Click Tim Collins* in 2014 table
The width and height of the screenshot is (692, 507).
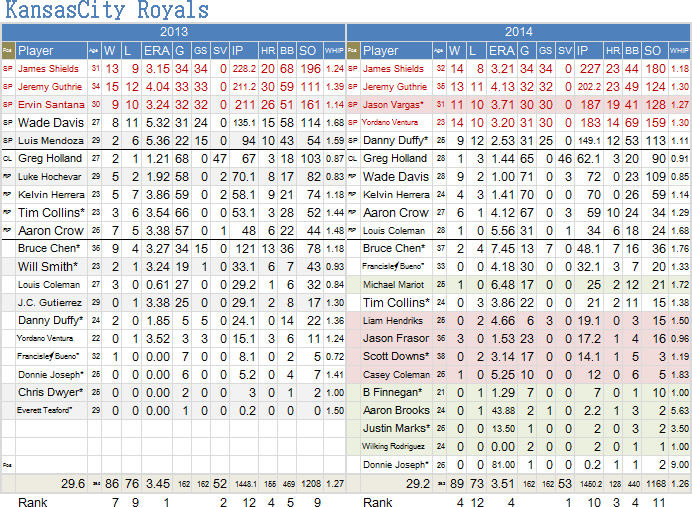(x=396, y=303)
